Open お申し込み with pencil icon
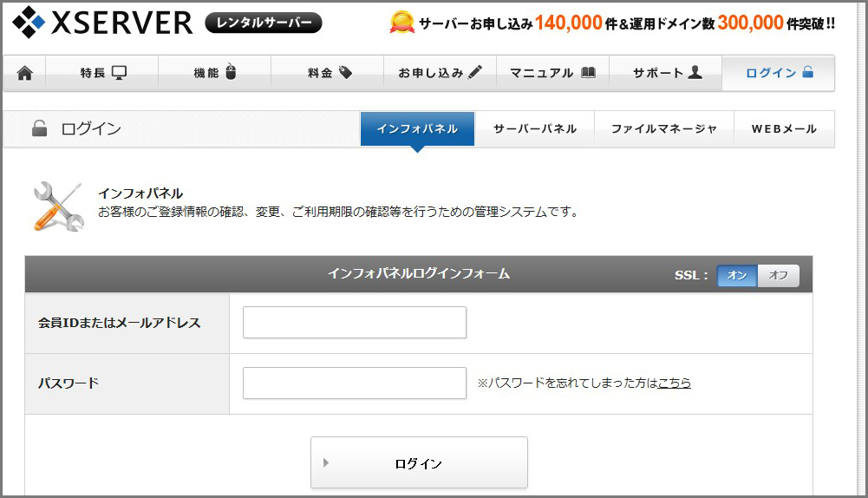The height and width of the screenshot is (498, 868). [x=440, y=74]
